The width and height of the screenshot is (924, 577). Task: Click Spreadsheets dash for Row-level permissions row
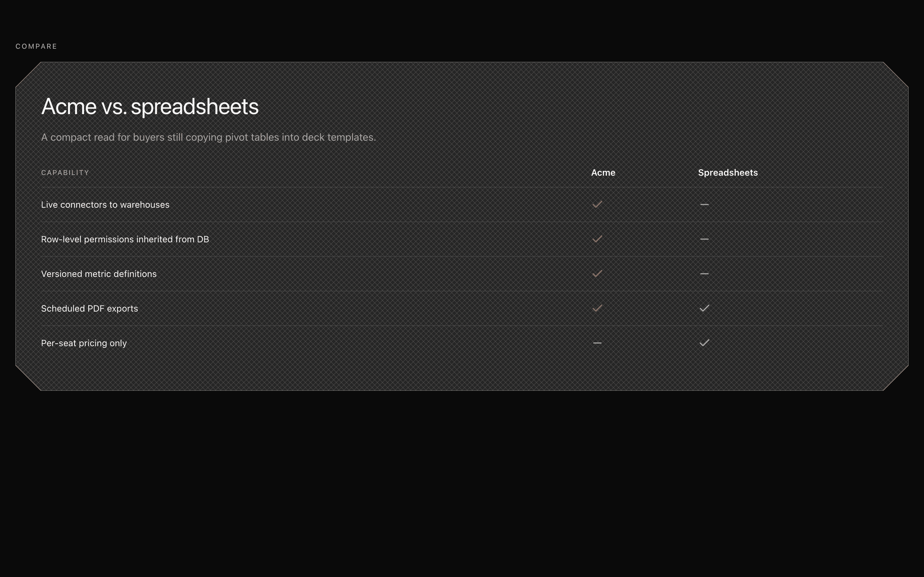(704, 239)
